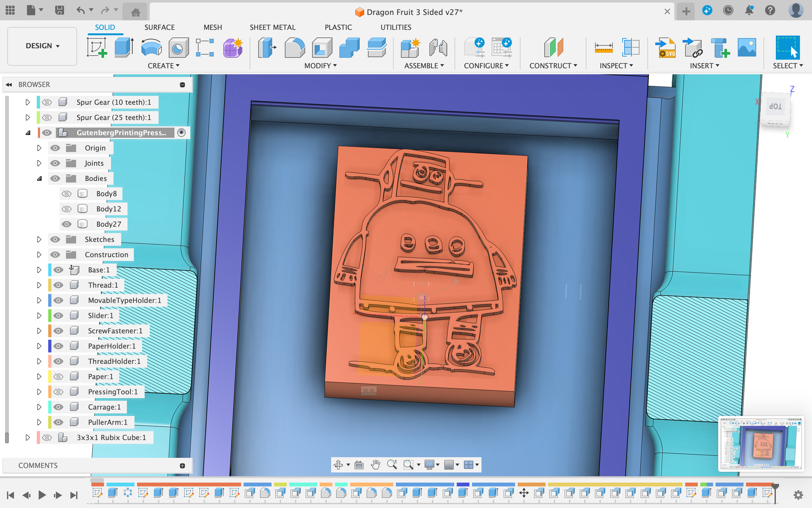Activate GutenbergPrintingPress radio button

(x=181, y=132)
